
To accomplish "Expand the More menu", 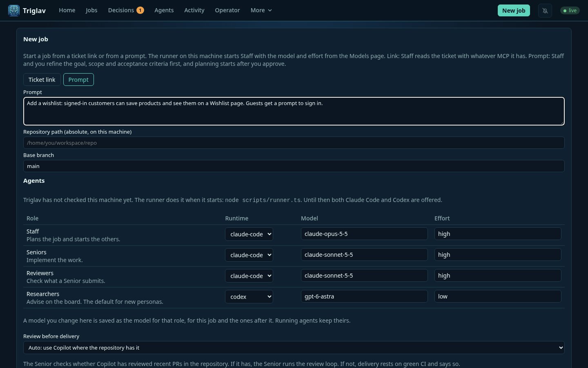I will (x=261, y=10).
